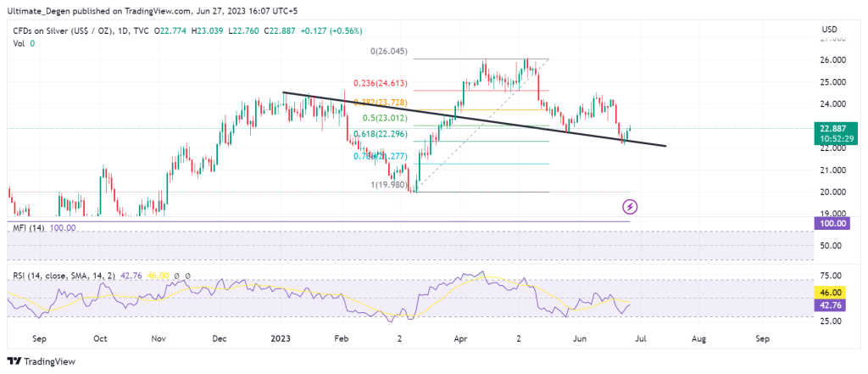This screenshot has width=868, height=374.
Task: Click the green current price tag 22.887
Action: point(835,132)
